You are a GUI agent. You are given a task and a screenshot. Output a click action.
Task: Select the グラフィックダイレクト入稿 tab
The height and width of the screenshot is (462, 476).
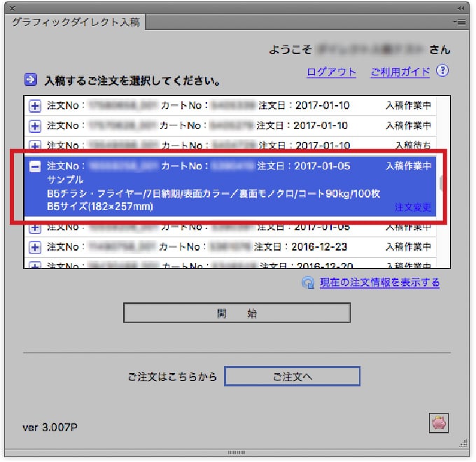pyautogui.click(x=76, y=22)
